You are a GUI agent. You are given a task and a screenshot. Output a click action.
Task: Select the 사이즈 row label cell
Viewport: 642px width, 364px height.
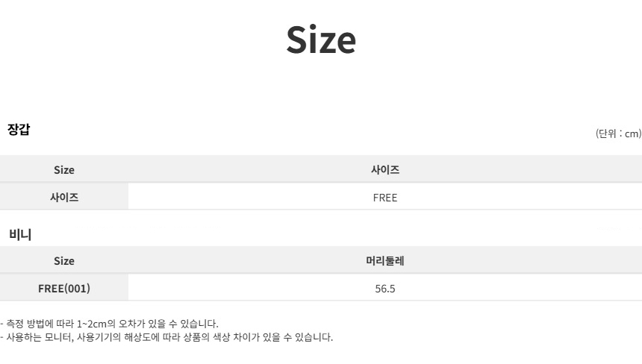pyautogui.click(x=64, y=198)
